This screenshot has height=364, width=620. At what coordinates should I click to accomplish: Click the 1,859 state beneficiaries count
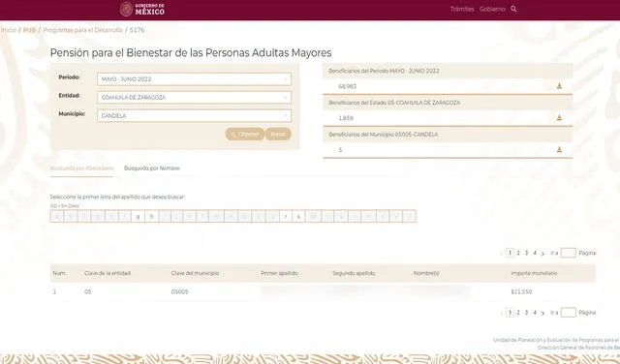point(346,118)
